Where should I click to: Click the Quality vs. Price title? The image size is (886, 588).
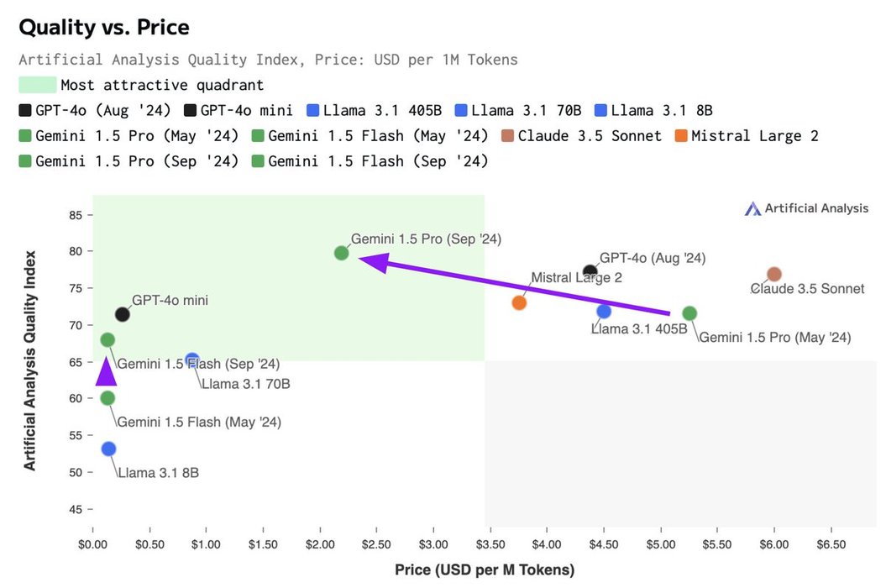pyautogui.click(x=104, y=28)
